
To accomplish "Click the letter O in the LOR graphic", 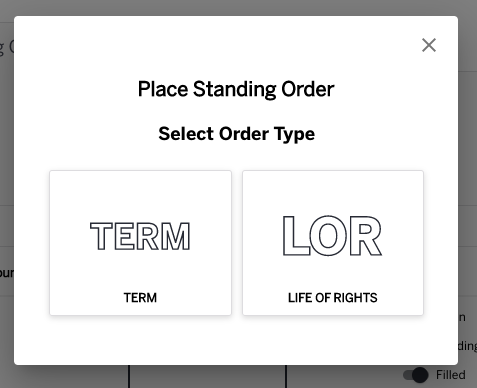I will (328, 236).
